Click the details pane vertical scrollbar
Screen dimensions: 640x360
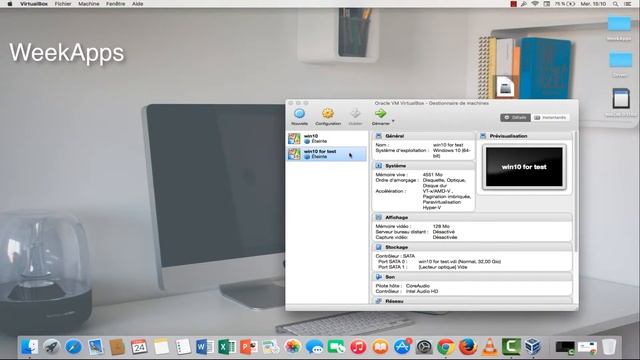click(576, 192)
